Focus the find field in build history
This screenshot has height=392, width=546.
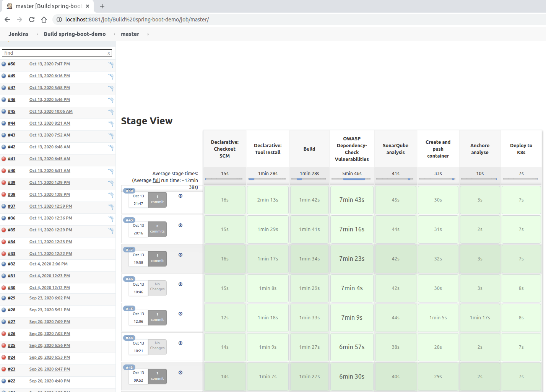[54, 53]
